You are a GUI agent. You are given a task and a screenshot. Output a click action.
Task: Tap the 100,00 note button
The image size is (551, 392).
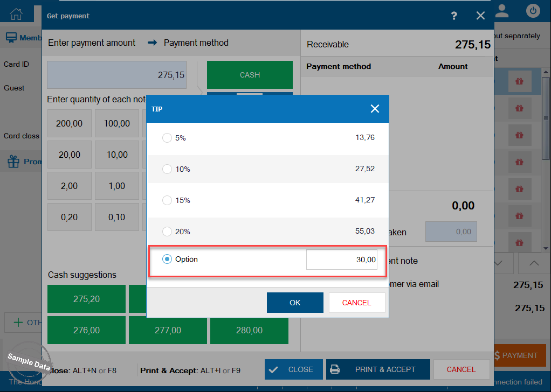point(116,123)
